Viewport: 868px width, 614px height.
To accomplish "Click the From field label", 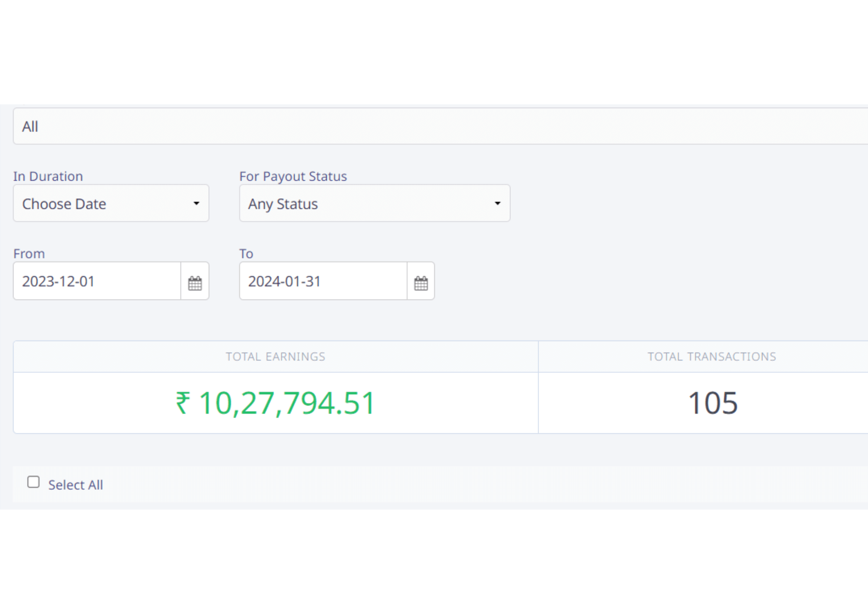I will pyautogui.click(x=29, y=254).
